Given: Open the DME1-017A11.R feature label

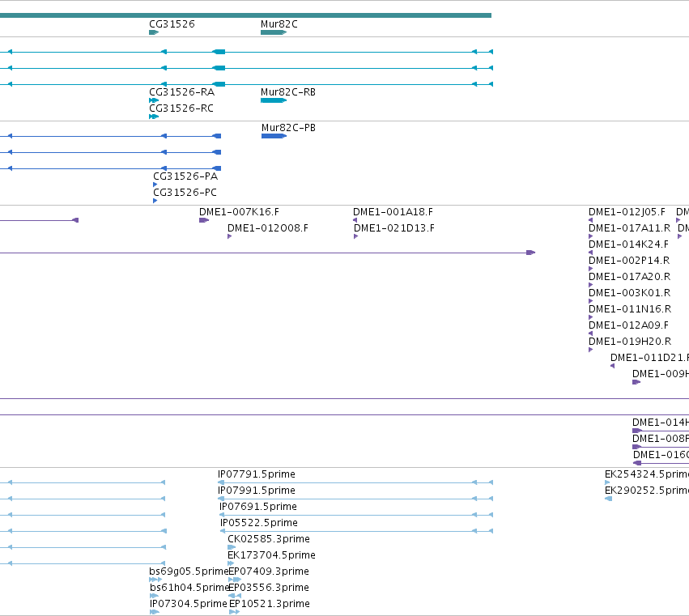Looking at the screenshot, I should 630,228.
